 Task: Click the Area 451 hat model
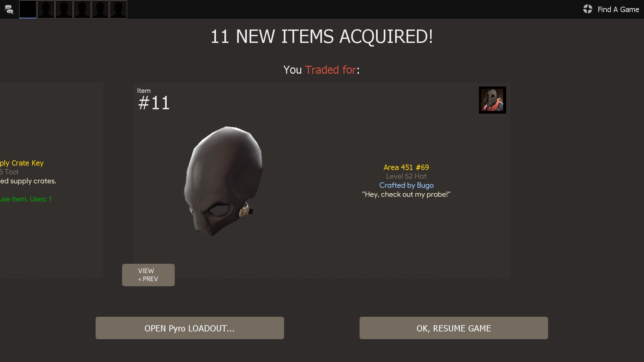(223, 181)
